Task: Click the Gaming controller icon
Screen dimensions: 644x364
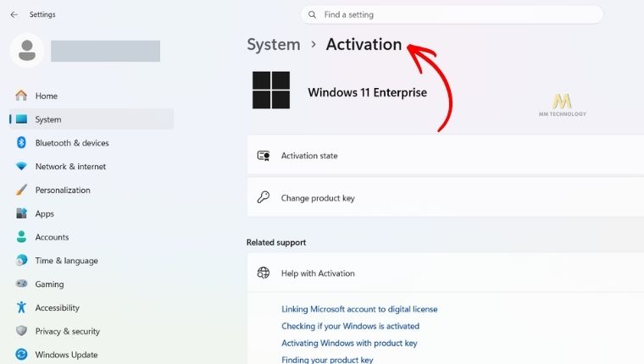Action: 21,284
